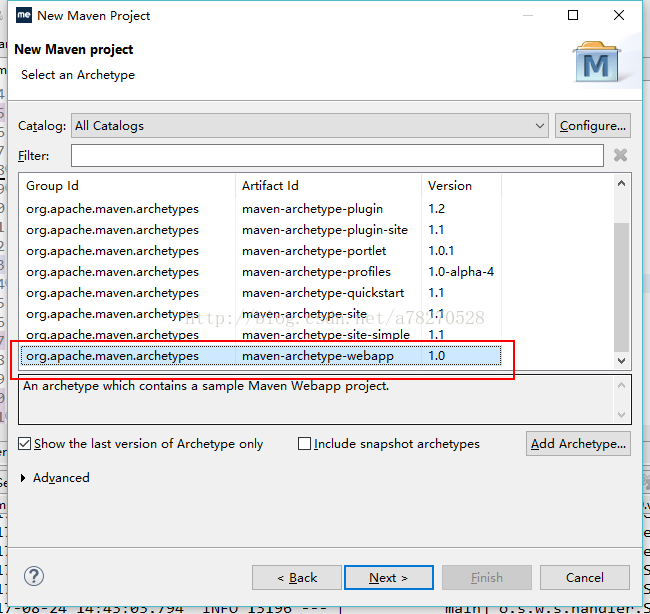Select maven-archetype-quickstart row
Viewport: 650px width, 614px height.
click(x=260, y=293)
